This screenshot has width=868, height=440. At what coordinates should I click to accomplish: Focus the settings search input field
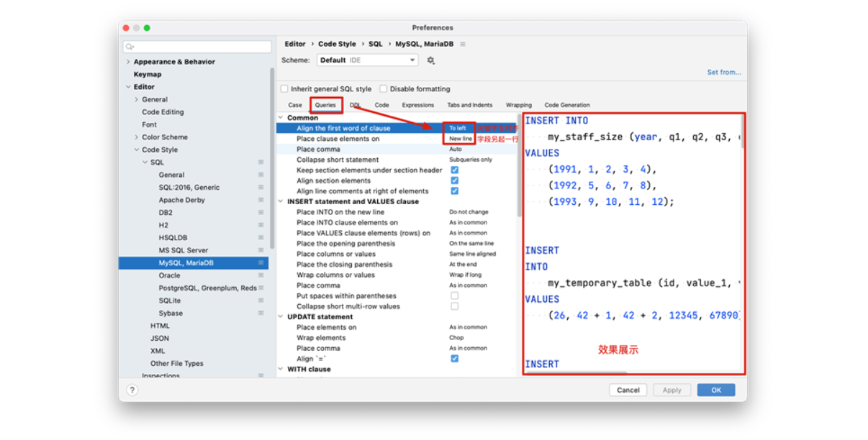click(196, 47)
